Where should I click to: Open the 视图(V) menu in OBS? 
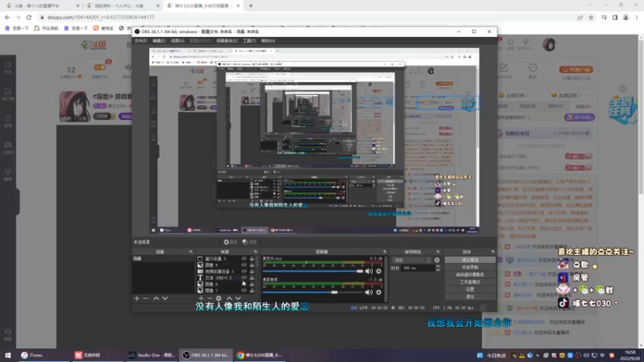(177, 41)
